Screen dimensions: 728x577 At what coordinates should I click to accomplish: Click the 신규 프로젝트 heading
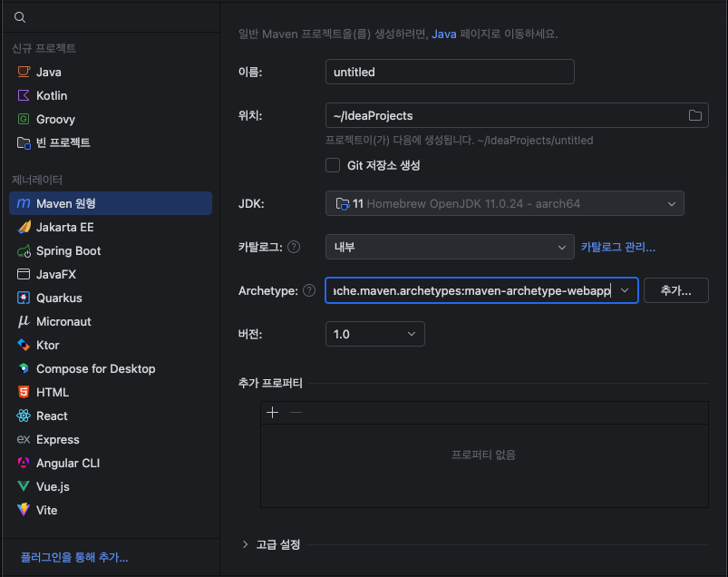tap(44, 48)
